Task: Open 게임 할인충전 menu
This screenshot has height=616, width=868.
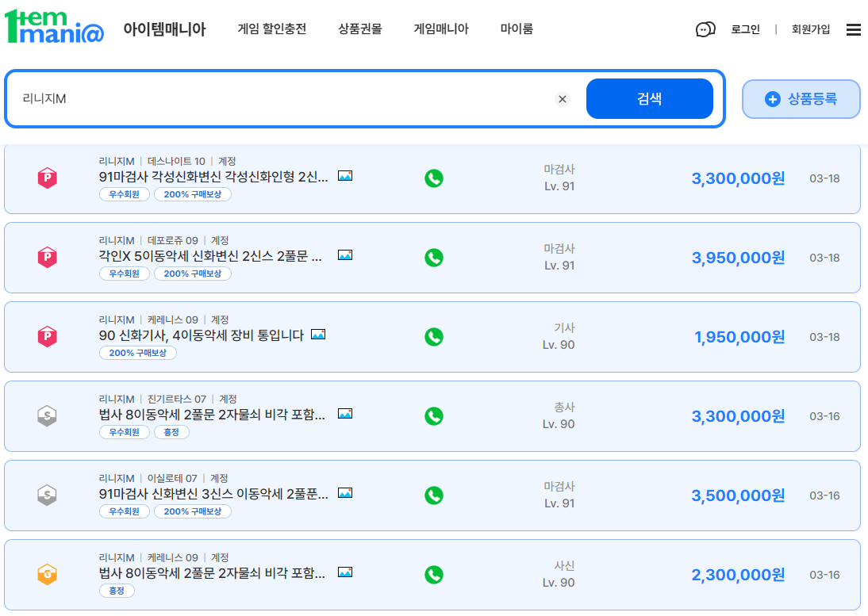Action: pos(272,29)
